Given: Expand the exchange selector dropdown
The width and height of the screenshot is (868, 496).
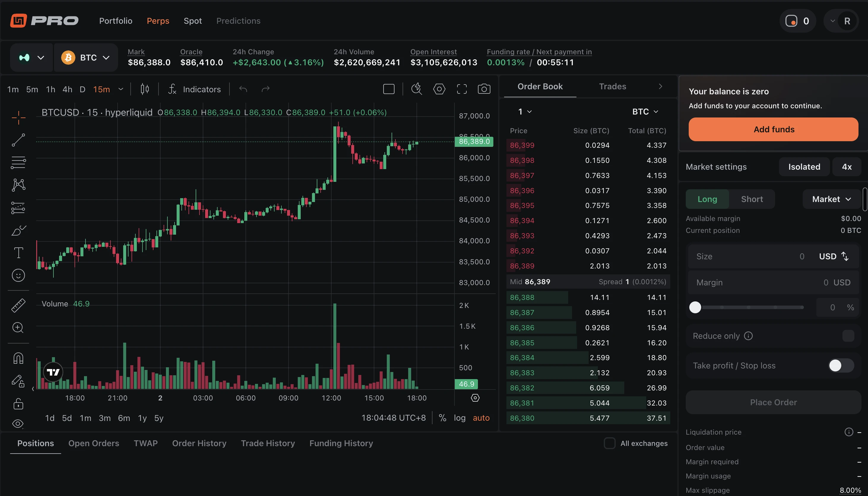Looking at the screenshot, I should pos(31,58).
